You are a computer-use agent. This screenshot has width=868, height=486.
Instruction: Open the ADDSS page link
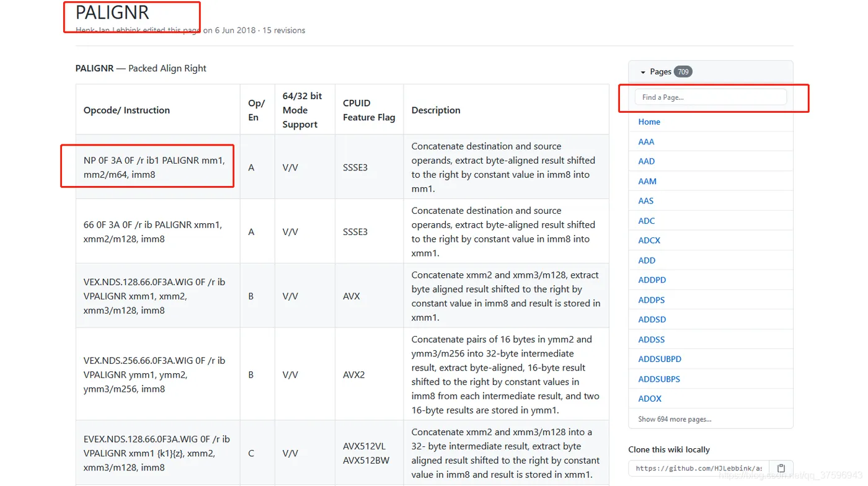point(652,340)
